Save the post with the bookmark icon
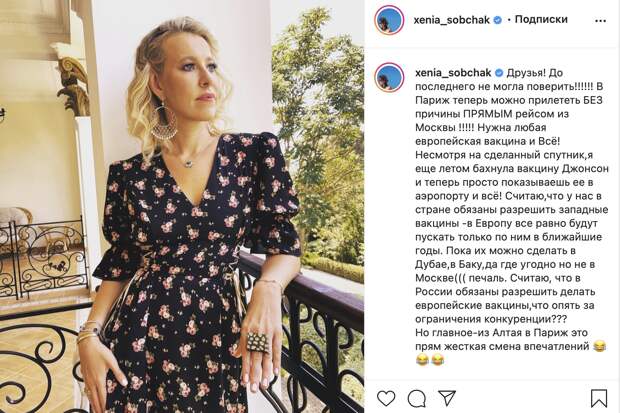This screenshot has height=413, width=620. point(599,398)
